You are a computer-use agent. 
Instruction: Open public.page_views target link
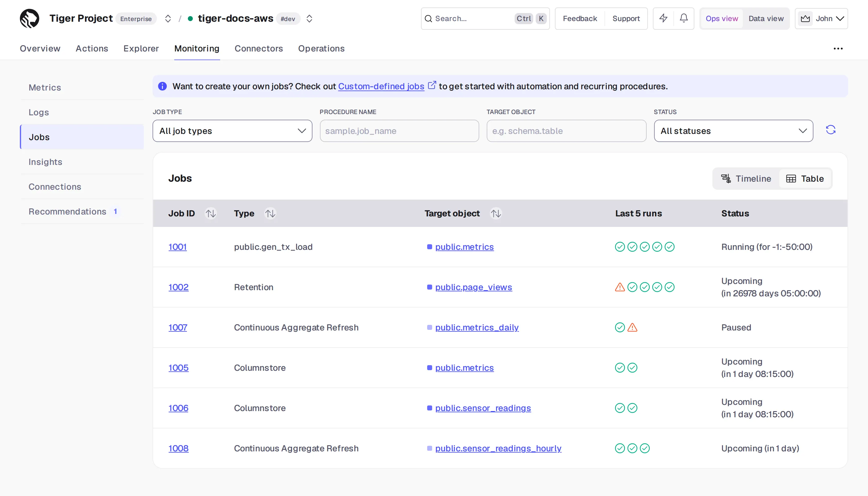tap(473, 287)
